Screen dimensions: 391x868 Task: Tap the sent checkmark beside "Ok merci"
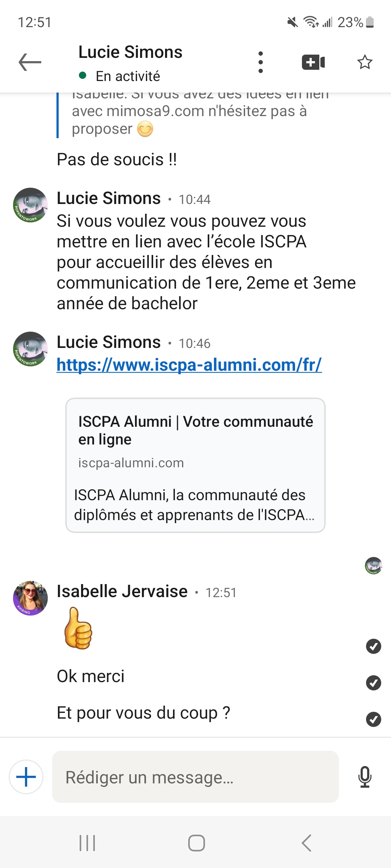[373, 683]
